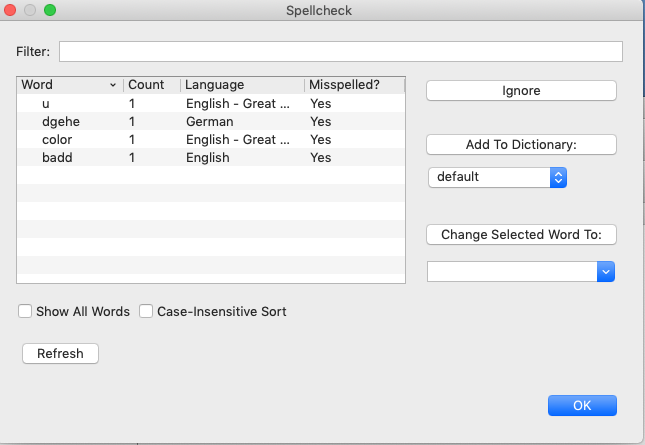Click the Ignore button
The height and width of the screenshot is (445, 645).
(521, 91)
